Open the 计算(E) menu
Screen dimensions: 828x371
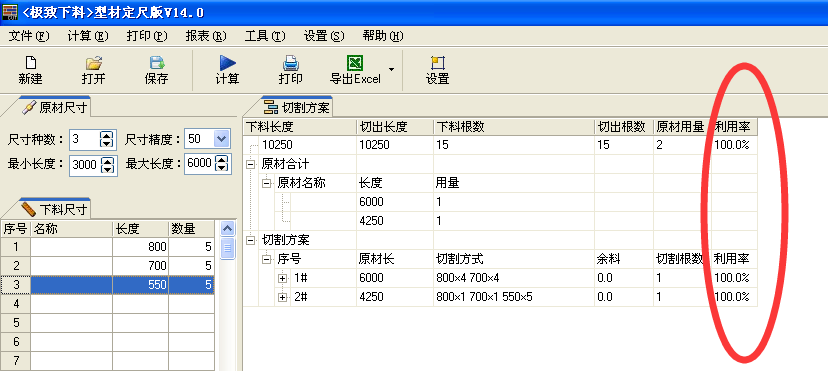pos(88,36)
